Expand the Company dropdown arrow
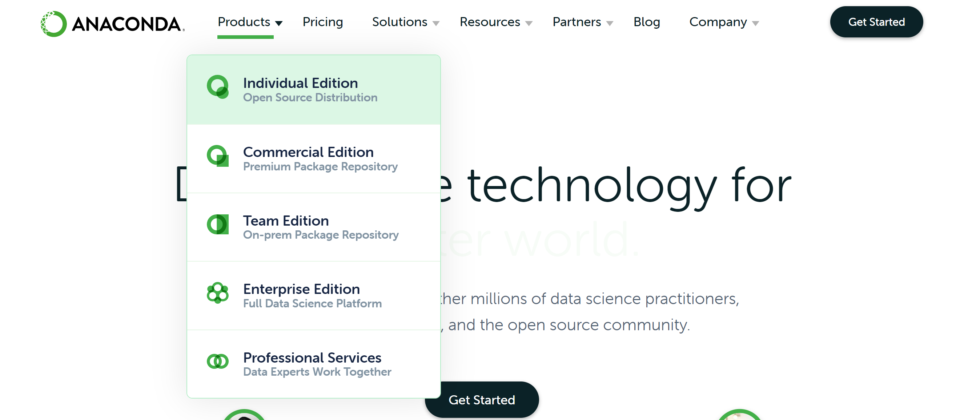 tap(756, 23)
